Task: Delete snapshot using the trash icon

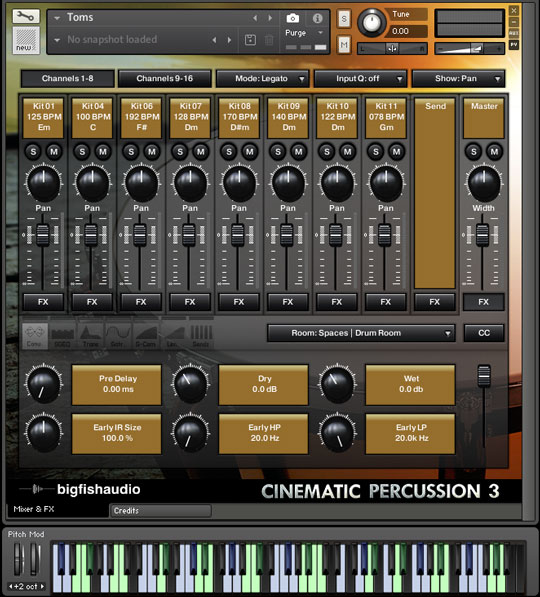Action: coord(269,40)
